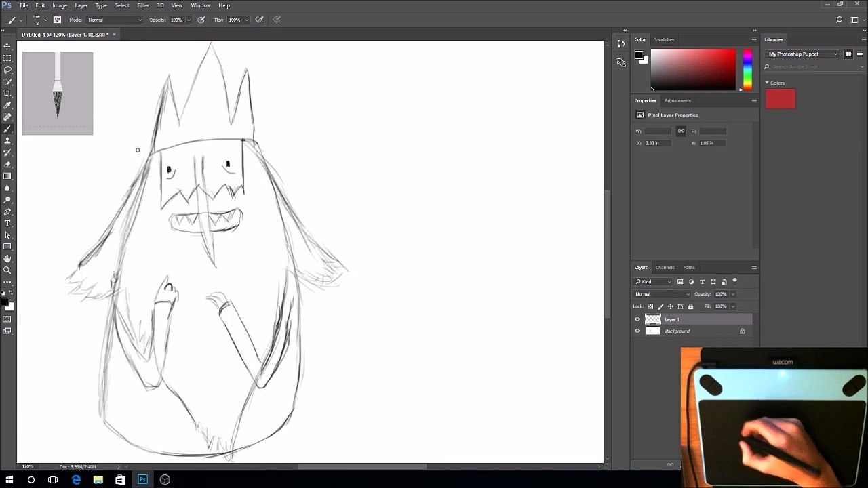Screen dimensions: 868x488
Task: Switch to the Channels tab
Action: (665, 267)
